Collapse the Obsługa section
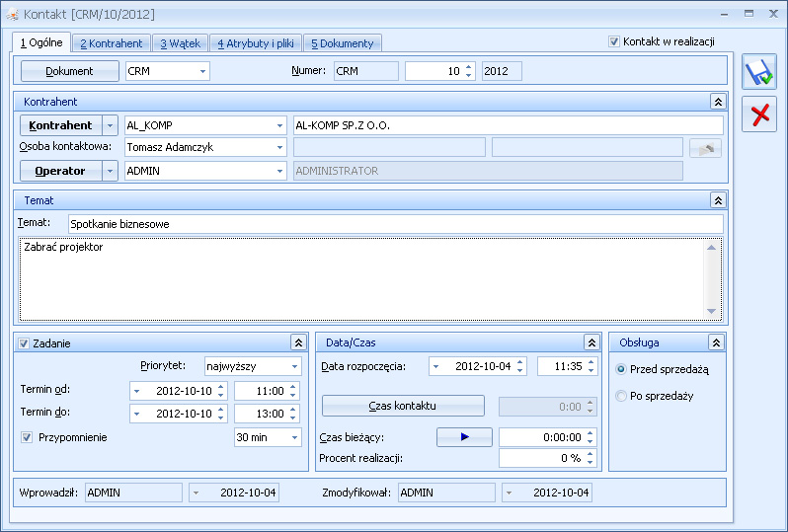788x532 pixels. 716,343
